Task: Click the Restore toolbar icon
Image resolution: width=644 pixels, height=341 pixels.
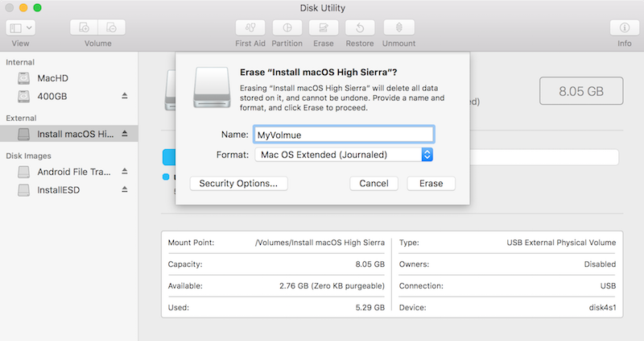Action: [x=360, y=27]
